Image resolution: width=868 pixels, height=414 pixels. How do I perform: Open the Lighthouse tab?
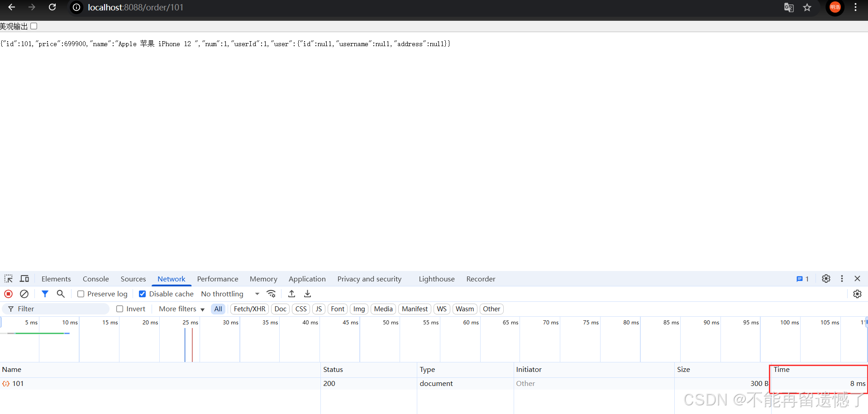437,279
